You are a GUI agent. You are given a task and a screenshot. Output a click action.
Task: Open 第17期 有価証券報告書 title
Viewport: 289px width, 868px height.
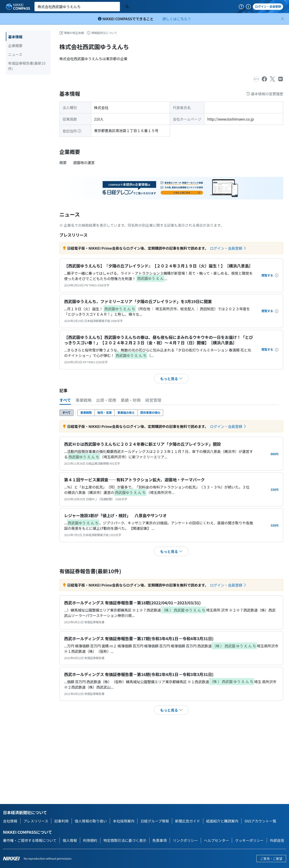tap(139, 639)
